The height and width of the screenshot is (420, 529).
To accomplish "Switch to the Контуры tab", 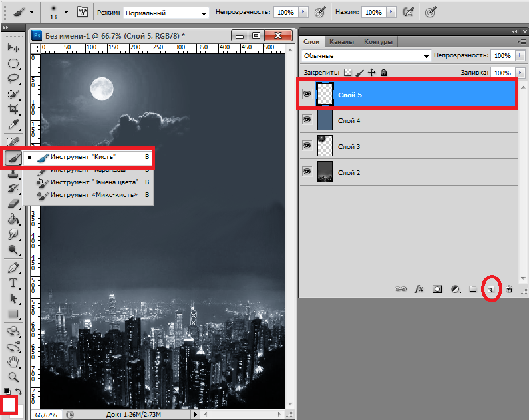I will click(378, 41).
